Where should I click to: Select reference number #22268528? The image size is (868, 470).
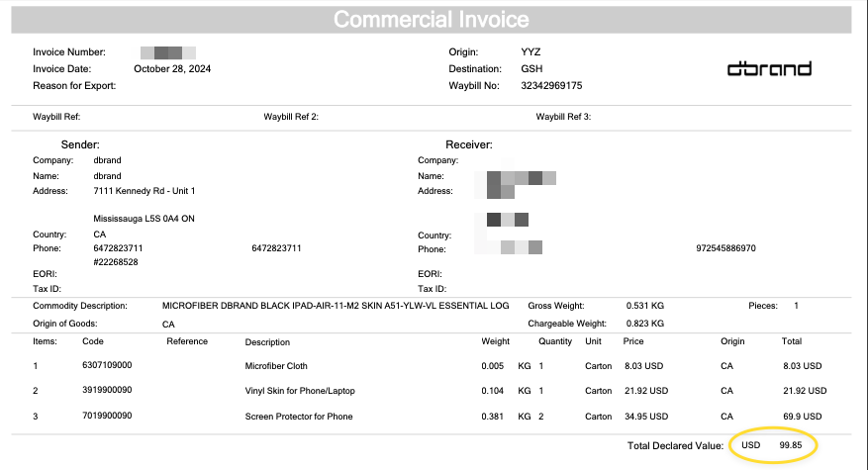(116, 262)
